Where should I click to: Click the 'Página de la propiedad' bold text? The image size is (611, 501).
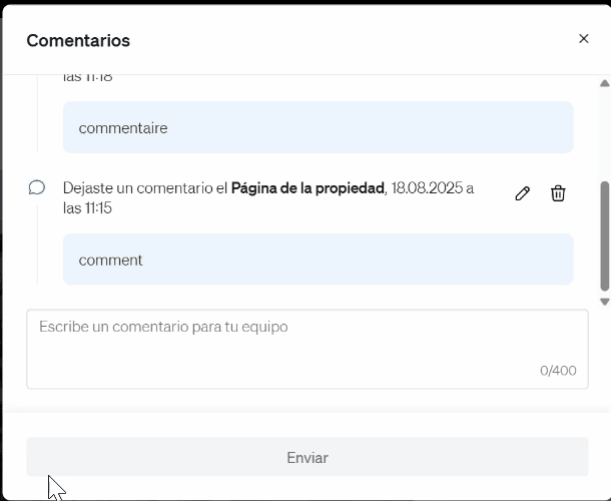[308, 188]
